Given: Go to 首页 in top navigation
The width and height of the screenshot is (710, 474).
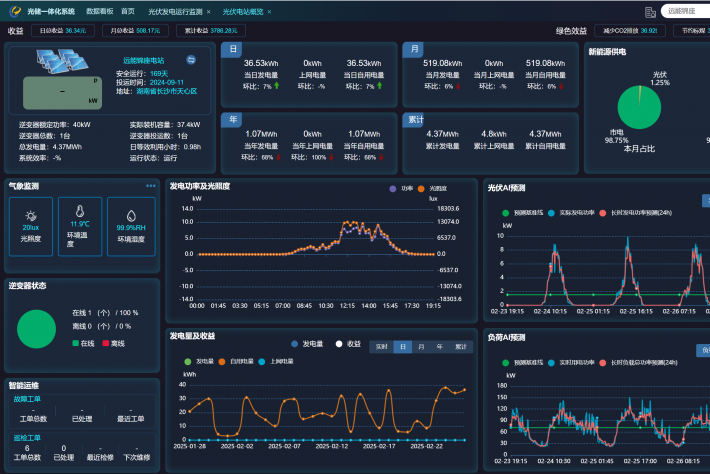Looking at the screenshot, I should [x=127, y=11].
